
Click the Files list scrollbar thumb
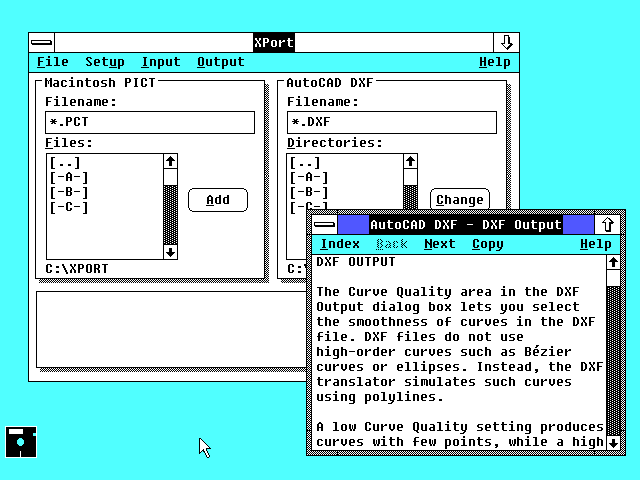tap(171, 177)
